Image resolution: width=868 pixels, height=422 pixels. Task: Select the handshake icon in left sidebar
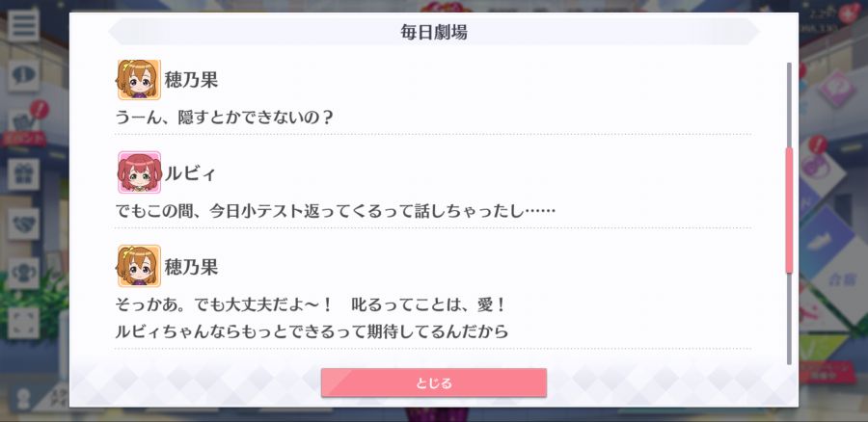click(23, 224)
